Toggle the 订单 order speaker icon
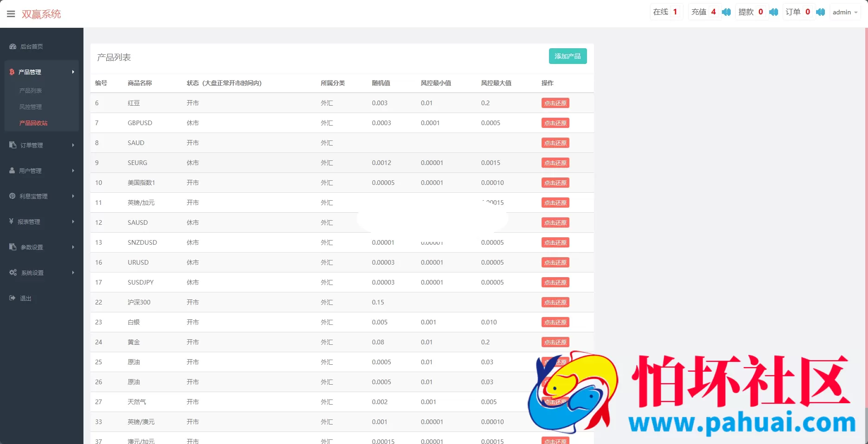Viewport: 868px width, 444px height. click(821, 12)
